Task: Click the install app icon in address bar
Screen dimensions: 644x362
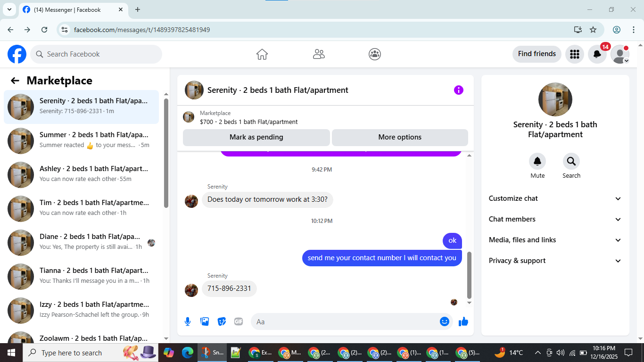Action: coord(578,30)
